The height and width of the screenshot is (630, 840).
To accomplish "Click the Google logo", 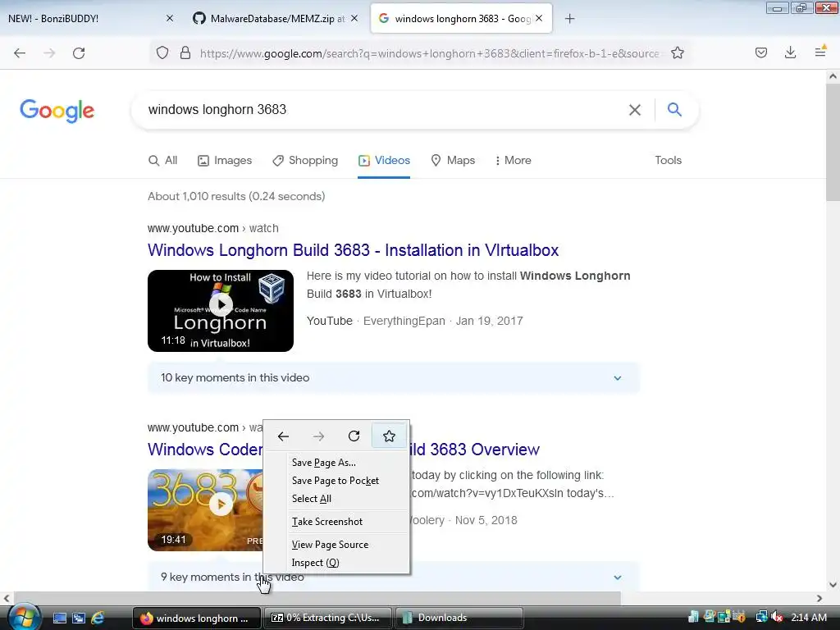I will 57,111.
